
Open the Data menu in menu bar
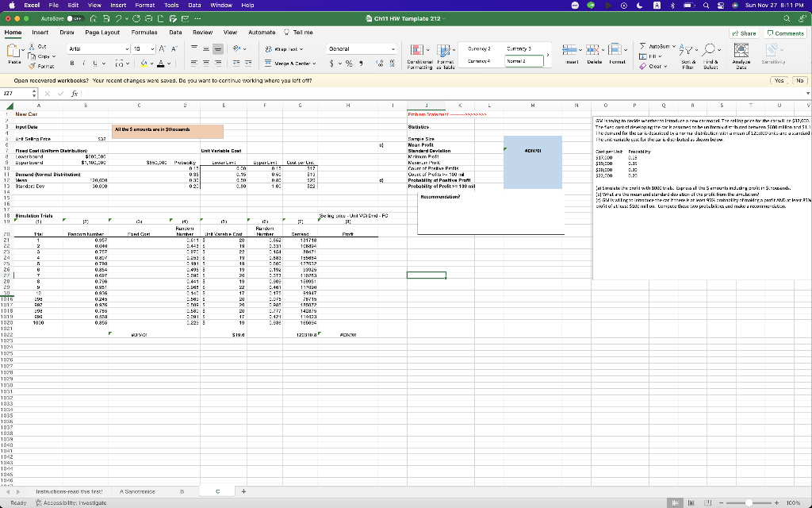tap(196, 6)
